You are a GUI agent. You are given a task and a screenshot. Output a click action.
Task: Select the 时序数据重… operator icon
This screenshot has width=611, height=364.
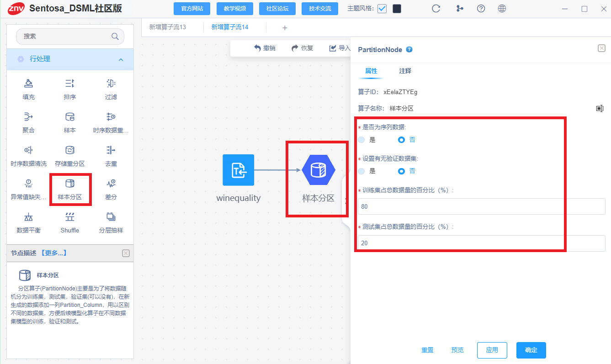click(111, 116)
